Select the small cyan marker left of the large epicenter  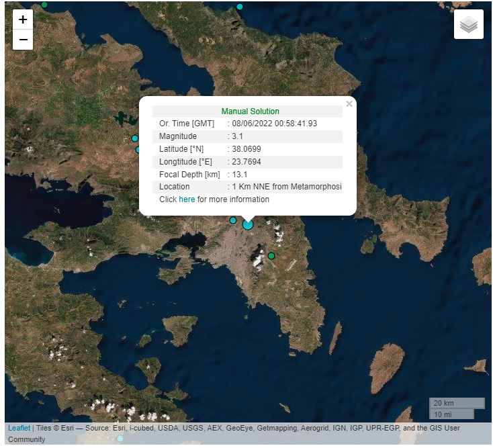[233, 220]
